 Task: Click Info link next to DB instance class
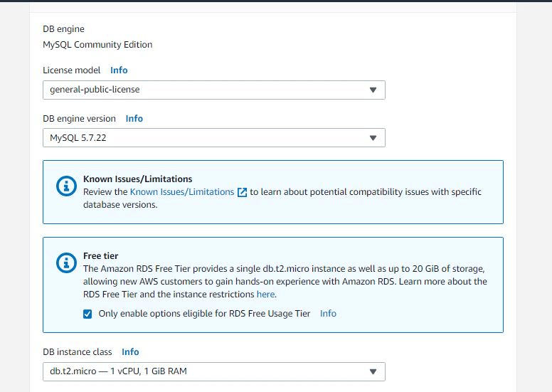pyautogui.click(x=130, y=352)
